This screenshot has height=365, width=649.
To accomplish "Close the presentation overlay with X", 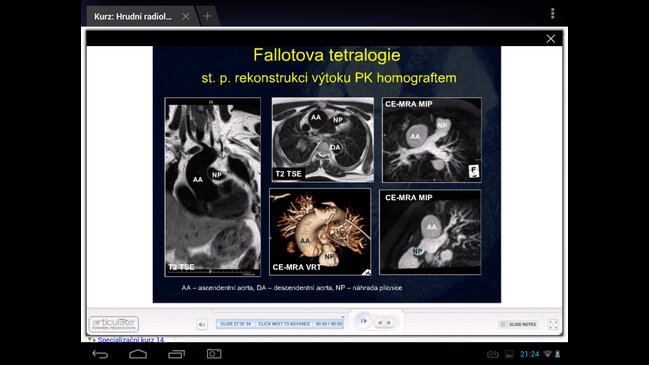I will [x=550, y=38].
